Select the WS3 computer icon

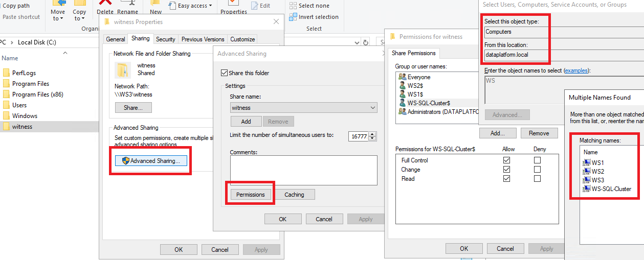pyautogui.click(x=586, y=180)
